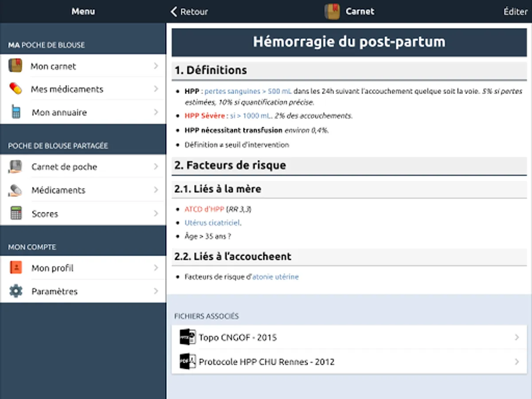Go back with the Retour button
The image size is (532, 399).
189,12
